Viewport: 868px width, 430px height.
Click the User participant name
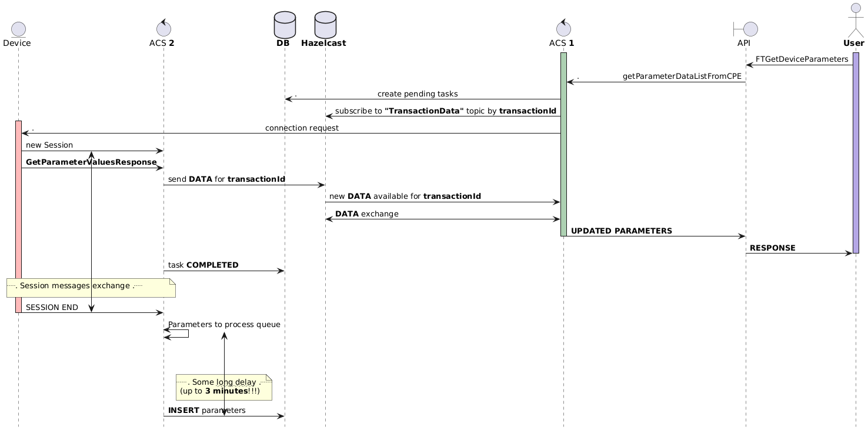(x=853, y=43)
